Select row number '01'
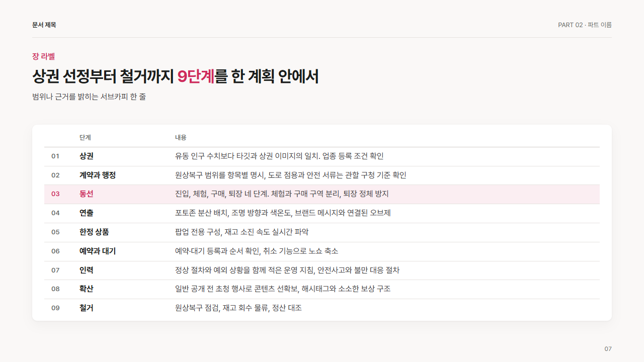The image size is (644, 362). click(55, 156)
